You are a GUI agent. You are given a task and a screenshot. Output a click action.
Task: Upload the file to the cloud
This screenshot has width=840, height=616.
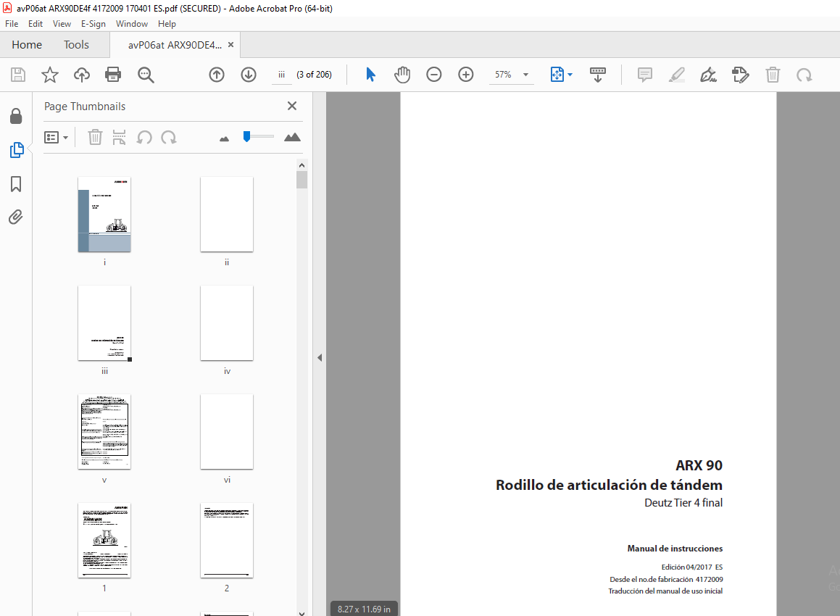[x=81, y=75]
